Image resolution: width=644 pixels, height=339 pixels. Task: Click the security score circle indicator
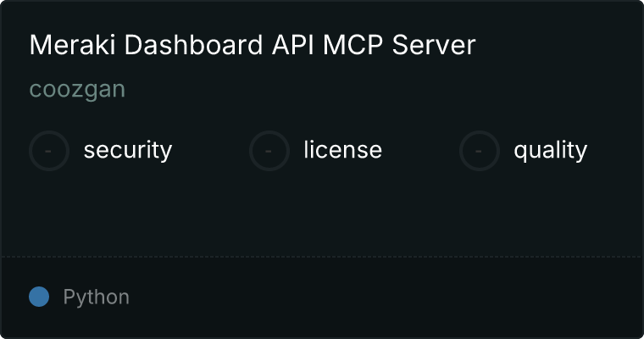click(x=49, y=151)
